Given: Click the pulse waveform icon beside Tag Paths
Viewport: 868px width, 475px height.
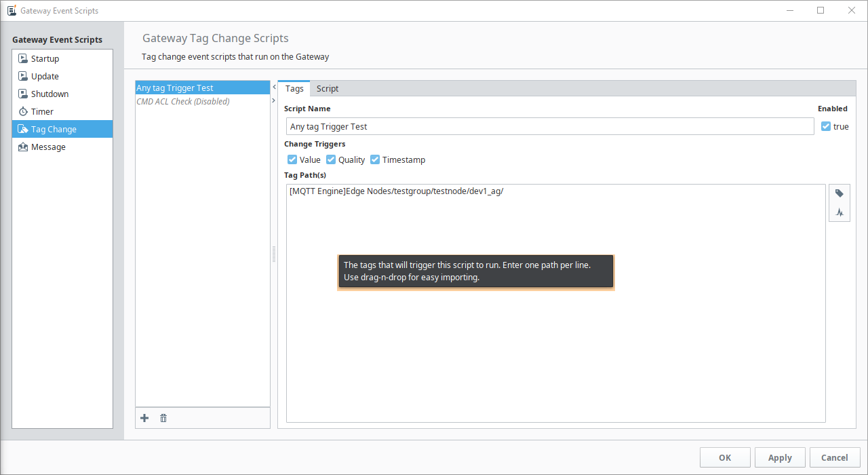Looking at the screenshot, I should click(840, 212).
